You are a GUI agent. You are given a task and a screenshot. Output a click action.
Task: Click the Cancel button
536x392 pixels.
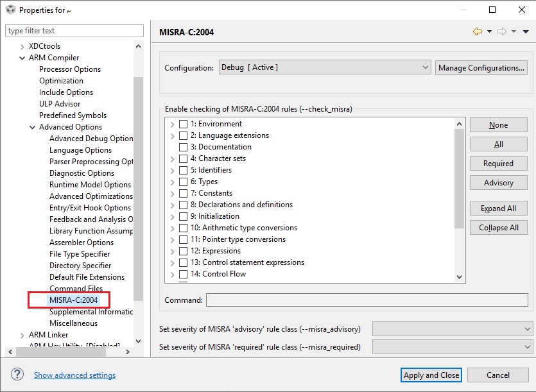[x=498, y=375]
